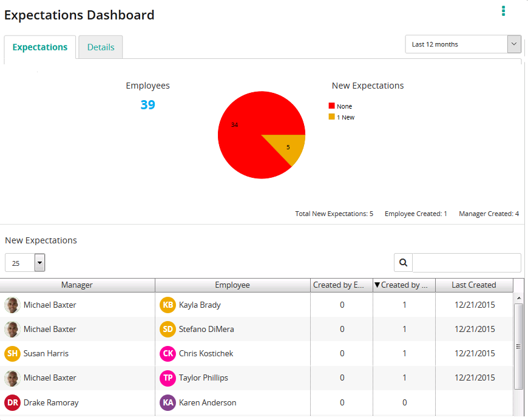Click Stefano DiMera's SD avatar
Viewport: 528px width, 420px height.
click(x=168, y=329)
